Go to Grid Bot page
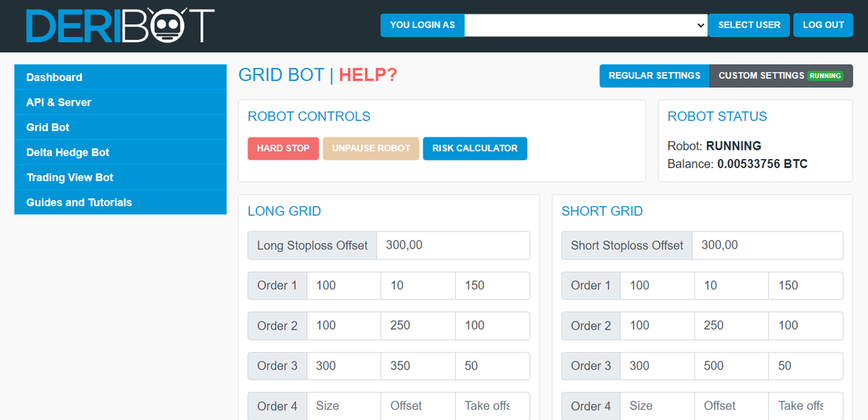Image resolution: width=868 pixels, height=420 pixels. (x=120, y=127)
